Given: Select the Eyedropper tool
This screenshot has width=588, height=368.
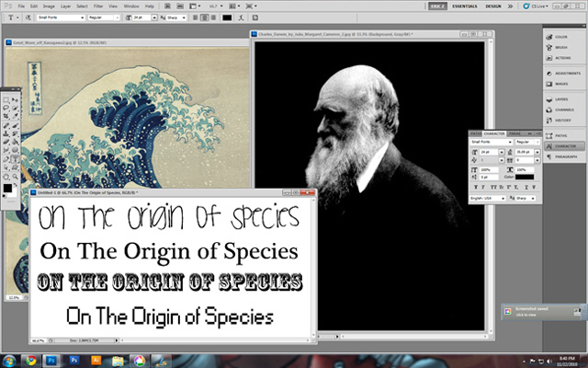Looking at the screenshot, I should [15, 116].
